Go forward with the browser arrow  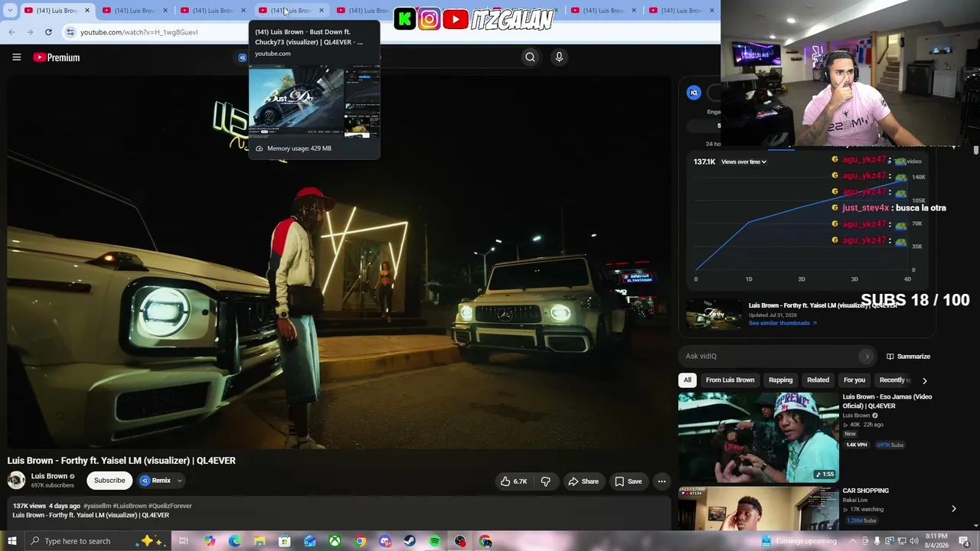(30, 32)
